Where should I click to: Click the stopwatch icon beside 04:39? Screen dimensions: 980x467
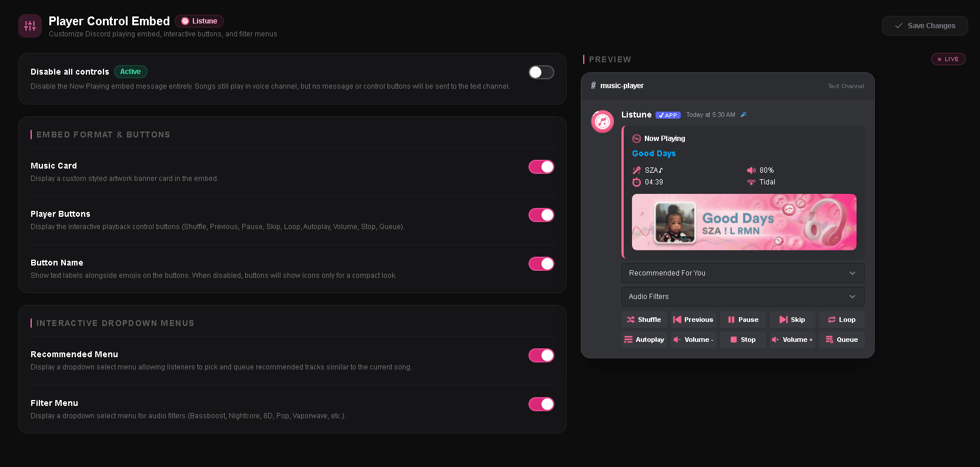(x=636, y=182)
